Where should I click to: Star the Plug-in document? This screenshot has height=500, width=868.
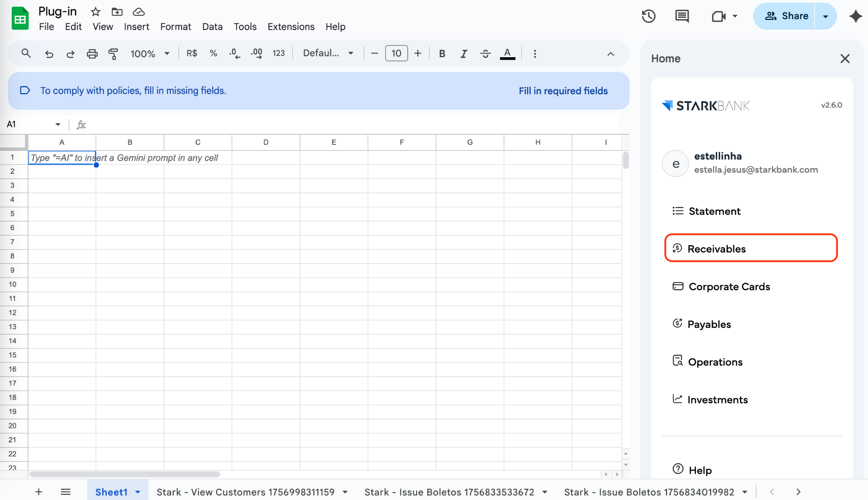(95, 12)
